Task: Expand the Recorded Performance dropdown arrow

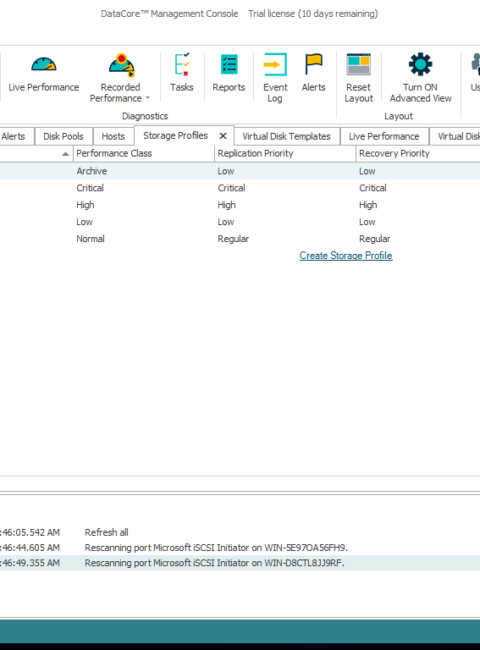Action: point(148,98)
